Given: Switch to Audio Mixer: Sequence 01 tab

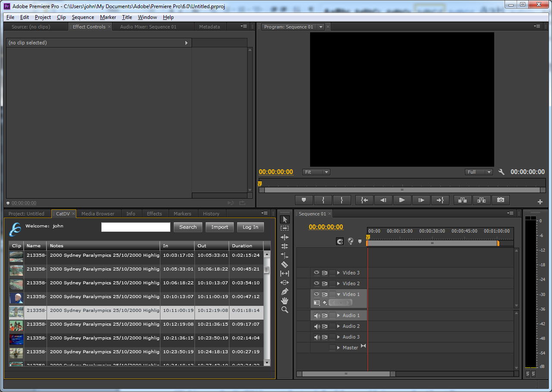Looking at the screenshot, I should (148, 27).
